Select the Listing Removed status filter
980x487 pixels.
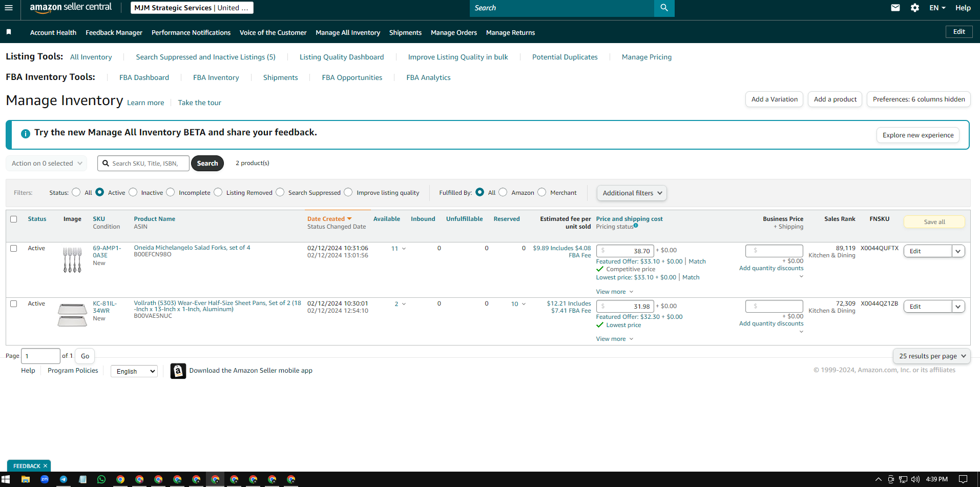pyautogui.click(x=218, y=192)
